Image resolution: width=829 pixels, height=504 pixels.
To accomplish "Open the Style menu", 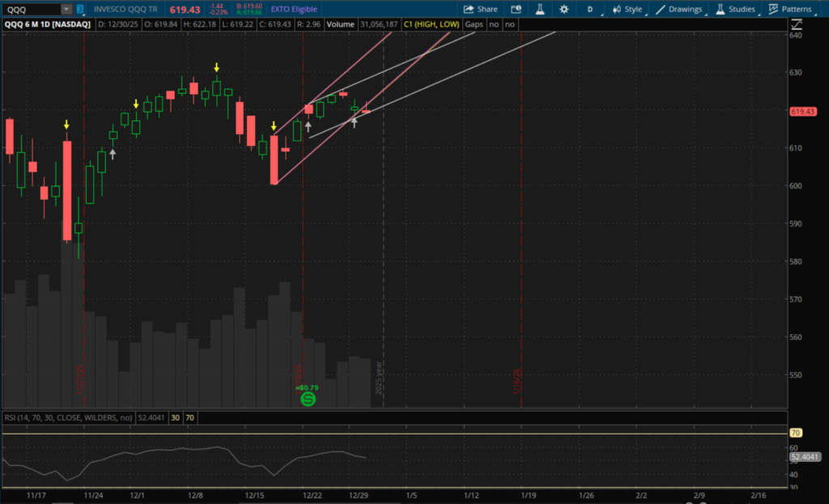I will coord(627,9).
